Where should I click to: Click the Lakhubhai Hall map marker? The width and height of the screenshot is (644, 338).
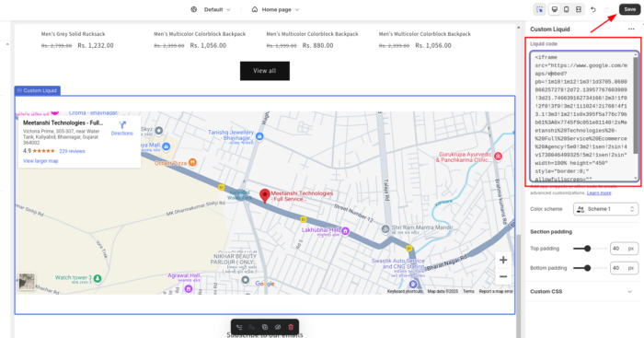[345, 231]
